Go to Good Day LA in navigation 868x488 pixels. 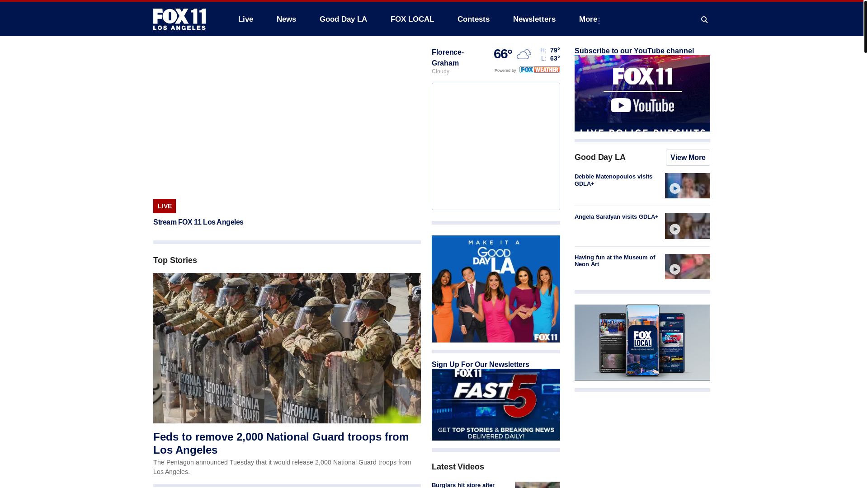(343, 19)
